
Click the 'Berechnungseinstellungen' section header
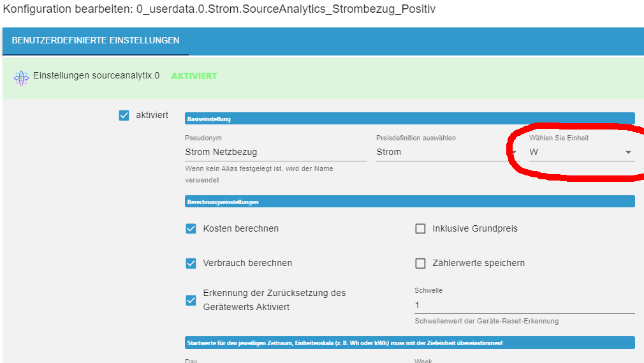click(409, 202)
